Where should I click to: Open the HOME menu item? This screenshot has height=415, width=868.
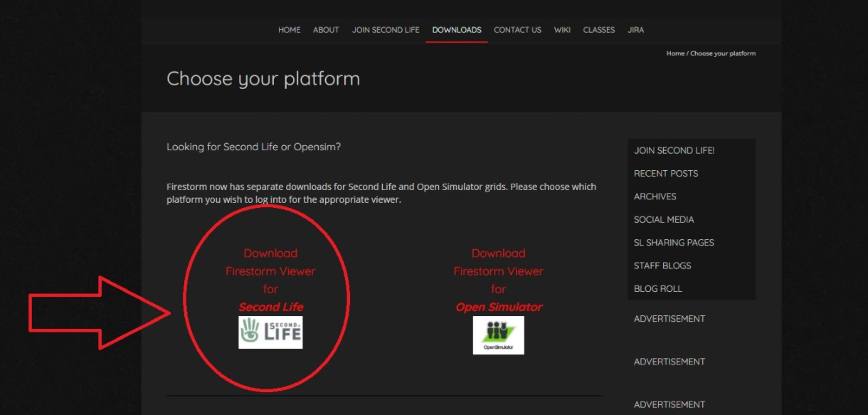(290, 30)
